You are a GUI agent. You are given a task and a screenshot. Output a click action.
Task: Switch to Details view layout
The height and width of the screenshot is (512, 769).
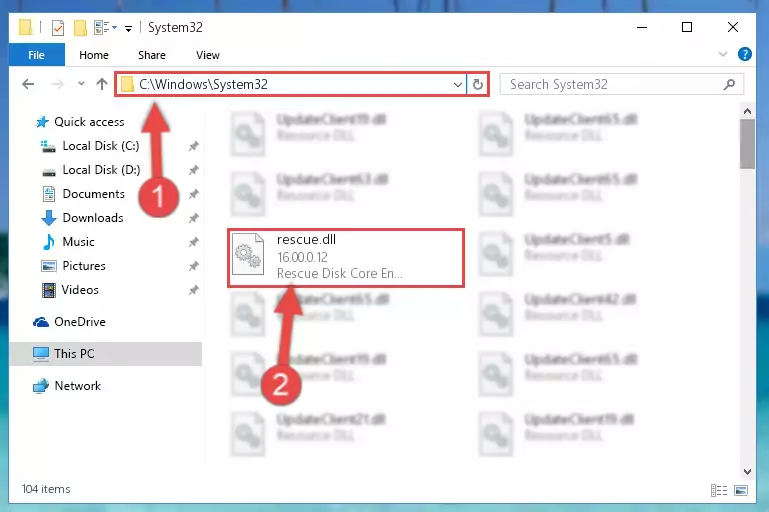(719, 490)
